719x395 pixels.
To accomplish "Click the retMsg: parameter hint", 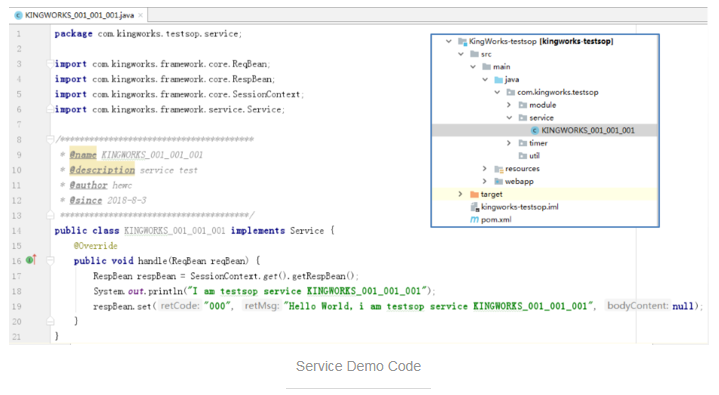I will point(262,306).
